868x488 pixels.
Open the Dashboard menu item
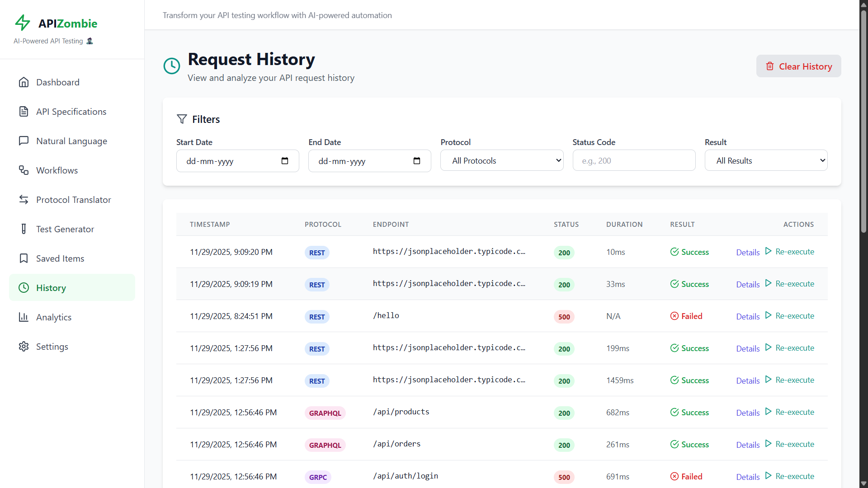58,82
